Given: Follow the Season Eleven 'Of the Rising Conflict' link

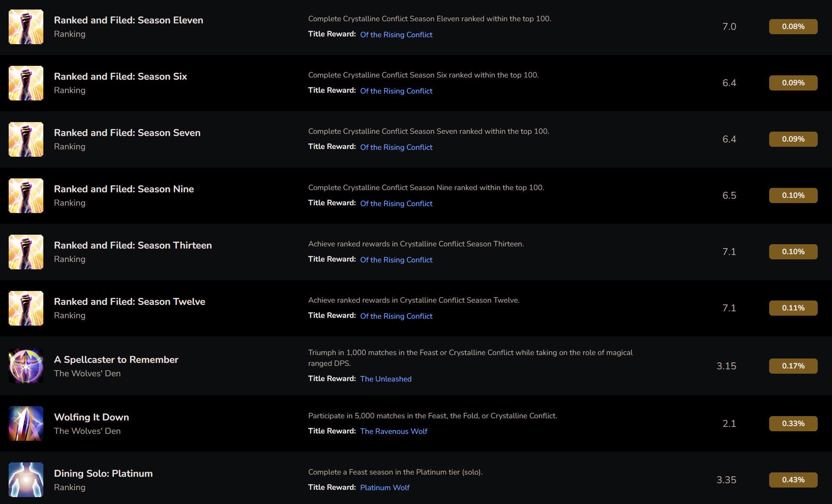Looking at the screenshot, I should 396,35.
